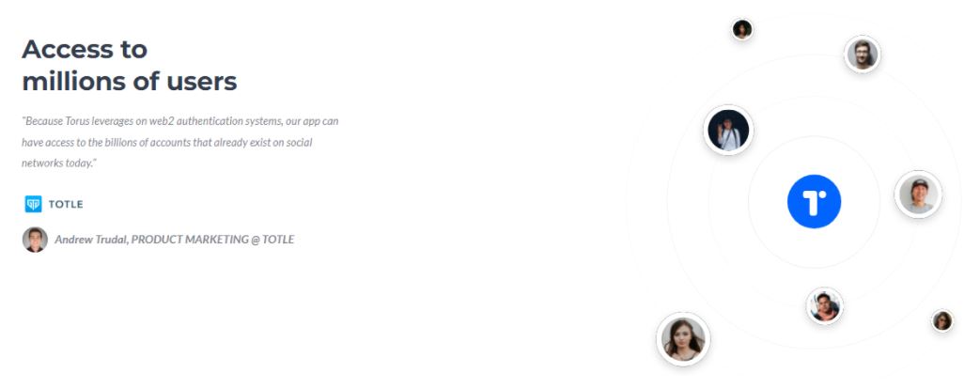Click the tiny avatar at the top of the orbit
Screen dimensions: 980x389
(x=742, y=29)
